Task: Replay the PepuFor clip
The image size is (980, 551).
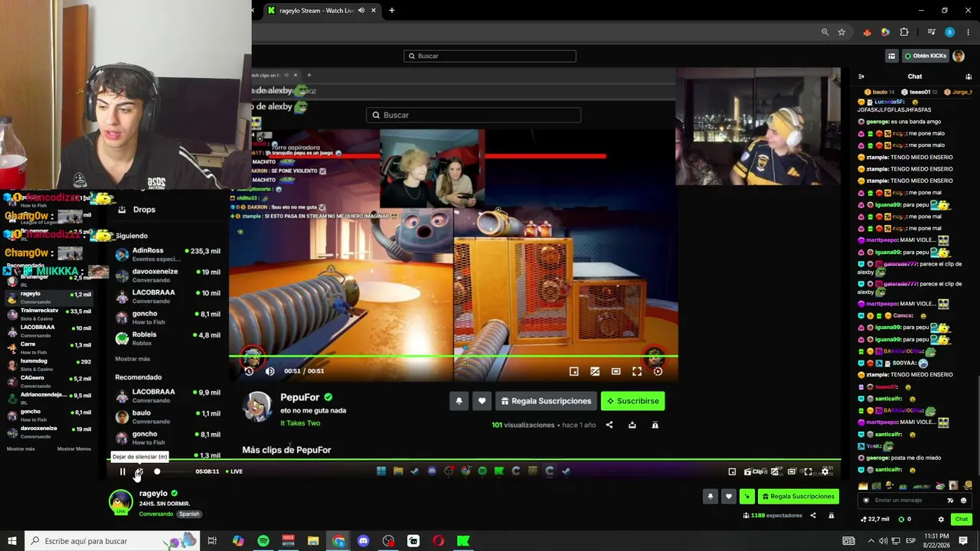Action: coord(249,371)
